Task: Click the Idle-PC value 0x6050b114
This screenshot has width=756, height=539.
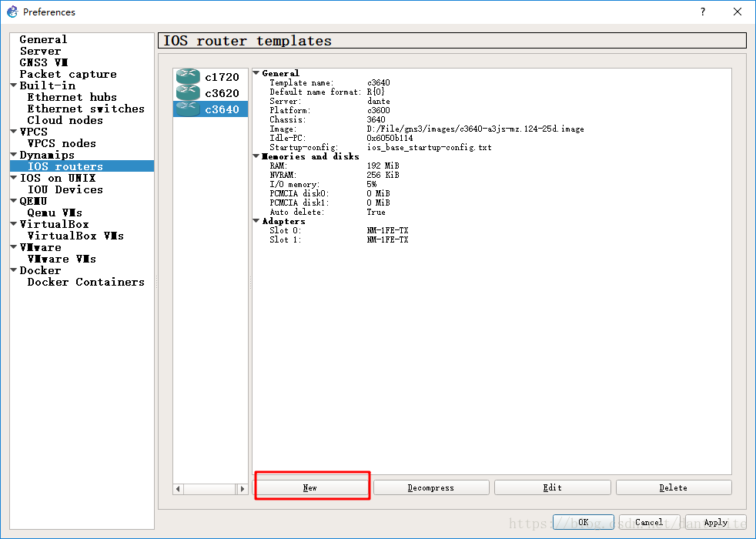Action: pyautogui.click(x=390, y=138)
